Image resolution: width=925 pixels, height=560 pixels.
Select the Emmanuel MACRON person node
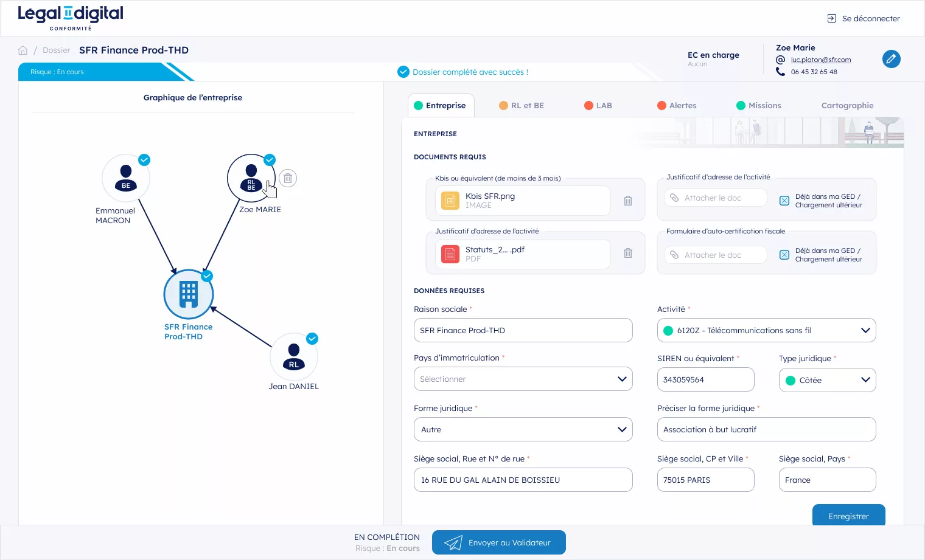126,178
